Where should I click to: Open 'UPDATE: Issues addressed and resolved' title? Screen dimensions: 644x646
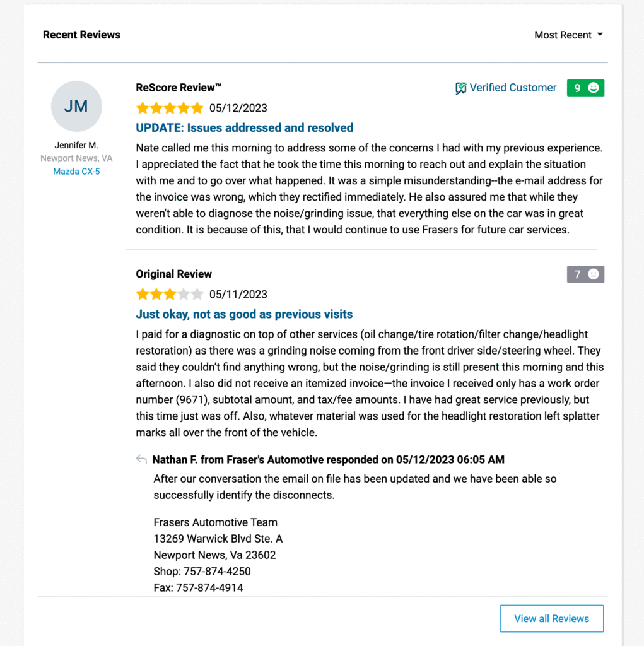coord(244,127)
